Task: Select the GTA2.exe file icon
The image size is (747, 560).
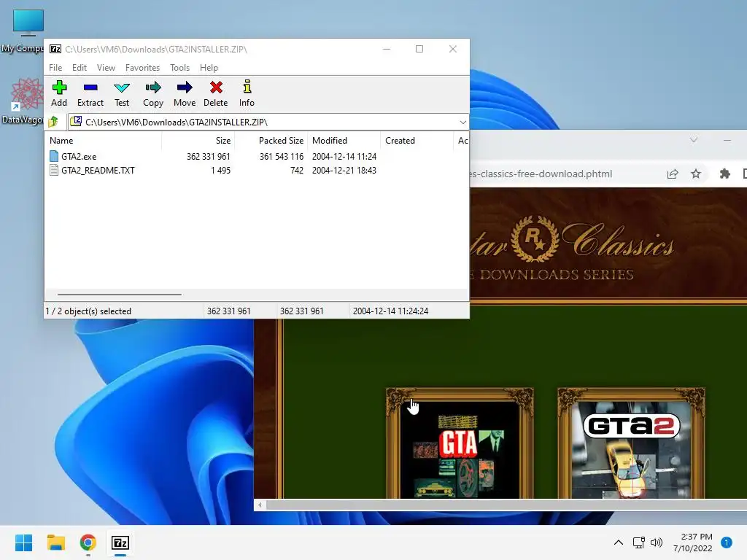Action: click(x=54, y=156)
